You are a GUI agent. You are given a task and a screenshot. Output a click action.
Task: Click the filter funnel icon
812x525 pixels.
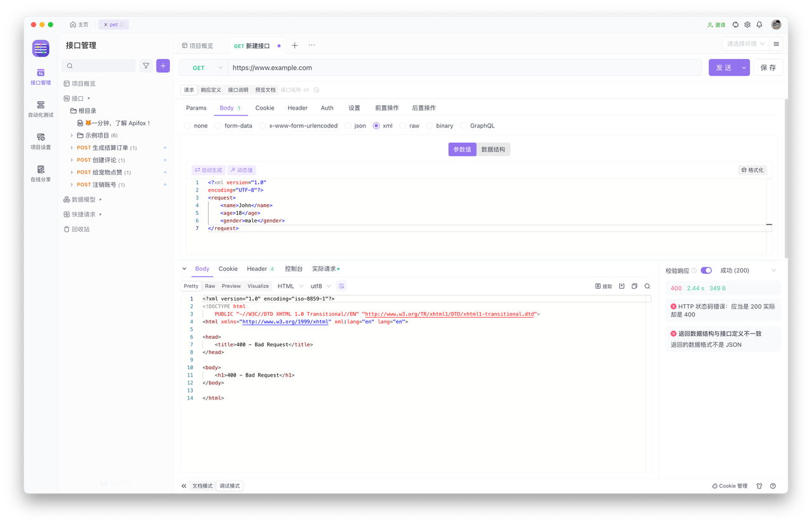(146, 66)
